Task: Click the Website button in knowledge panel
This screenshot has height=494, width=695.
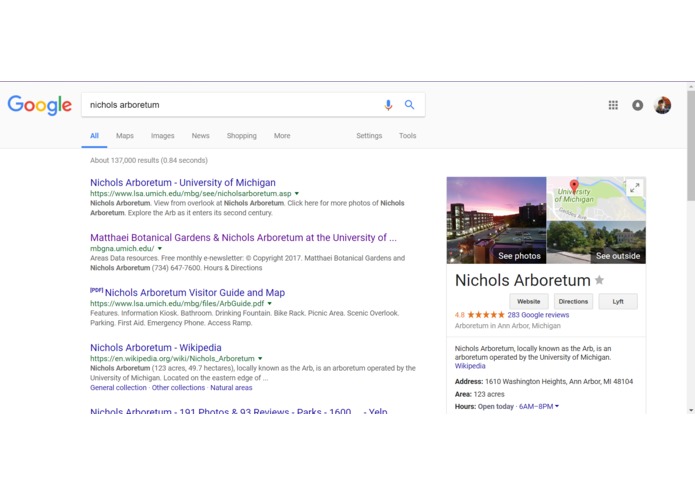Action: pos(529,301)
